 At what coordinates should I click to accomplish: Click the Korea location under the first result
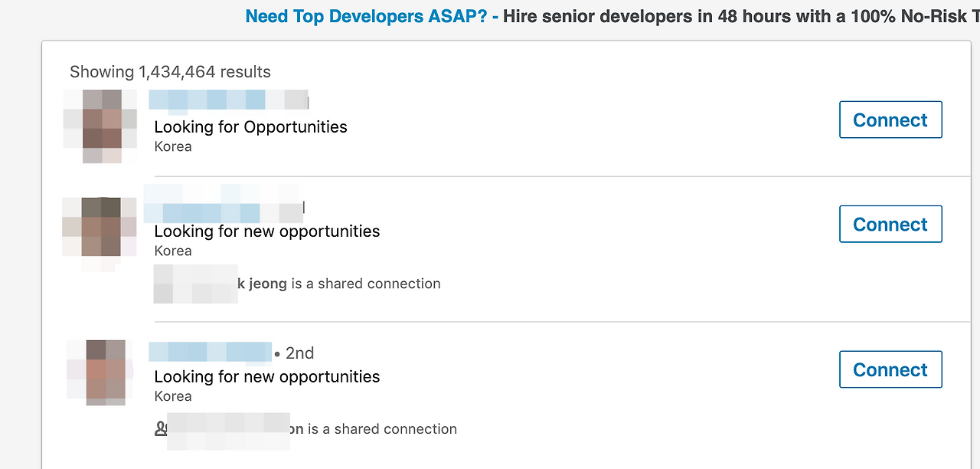pos(173,146)
